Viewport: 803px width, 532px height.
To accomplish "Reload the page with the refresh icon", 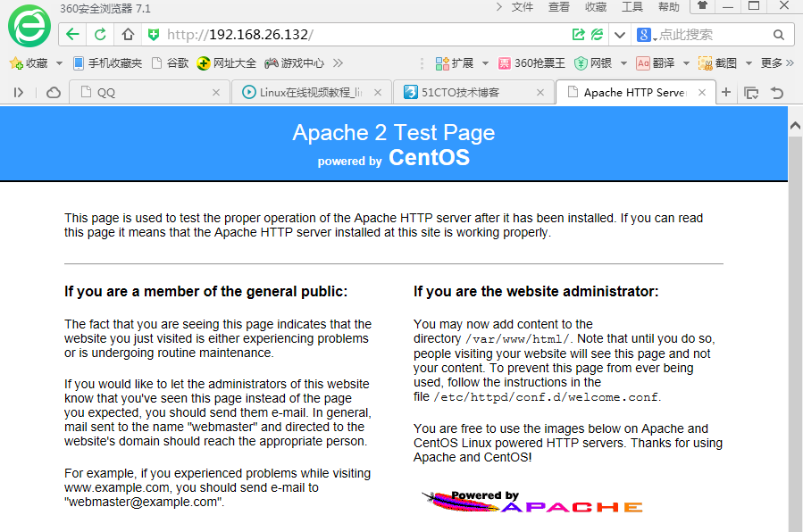I will click(100, 34).
